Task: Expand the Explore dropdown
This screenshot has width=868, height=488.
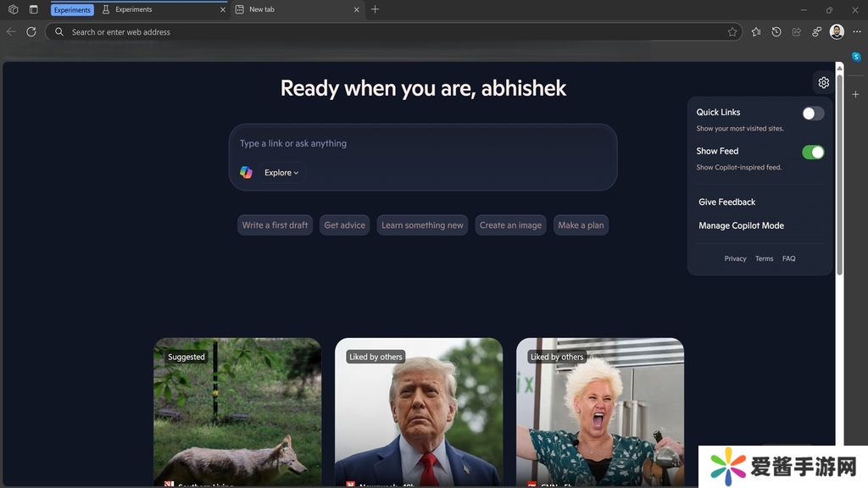Action: [x=281, y=173]
